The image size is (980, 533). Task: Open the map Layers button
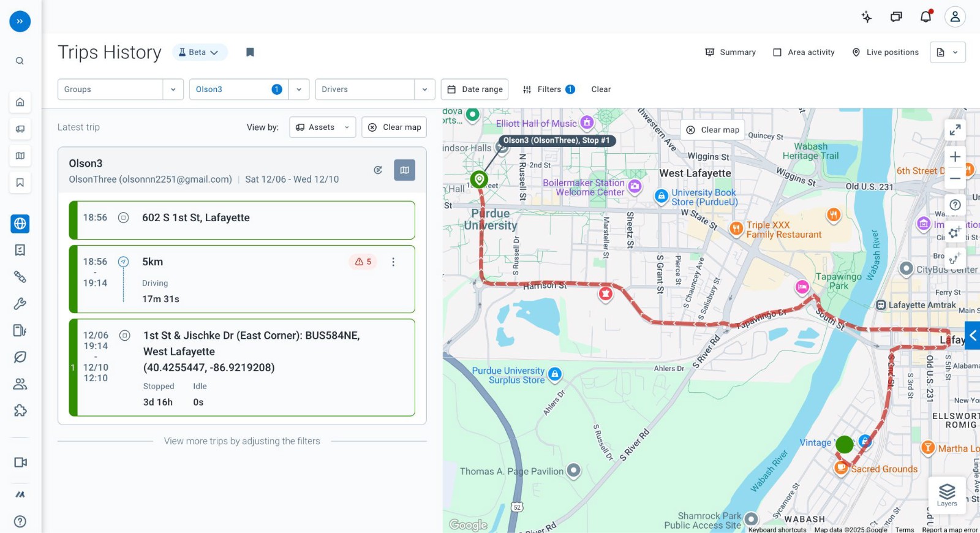[x=947, y=496]
